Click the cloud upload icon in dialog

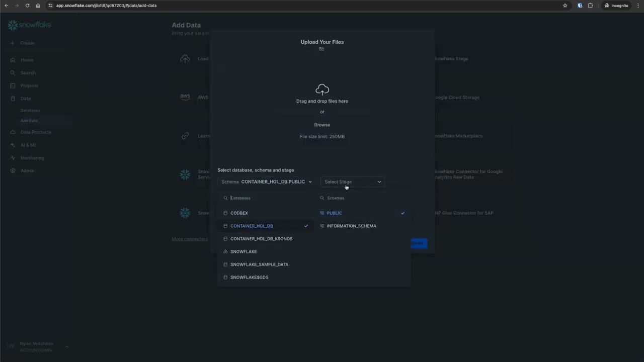[322, 89]
